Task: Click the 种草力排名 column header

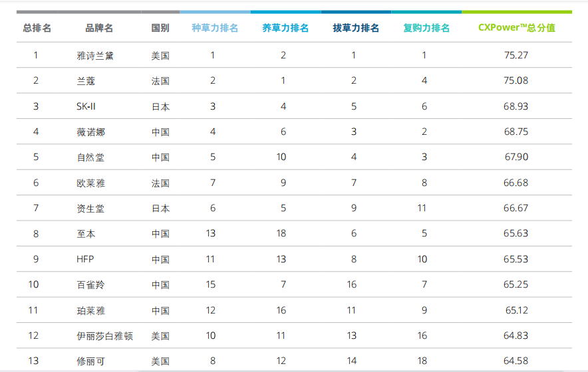Action: coord(215,28)
